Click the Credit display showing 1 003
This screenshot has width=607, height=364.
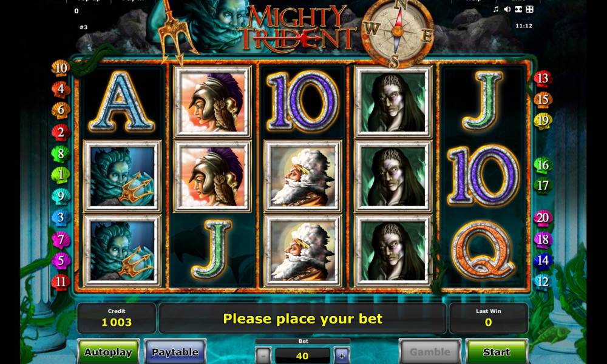(x=117, y=318)
